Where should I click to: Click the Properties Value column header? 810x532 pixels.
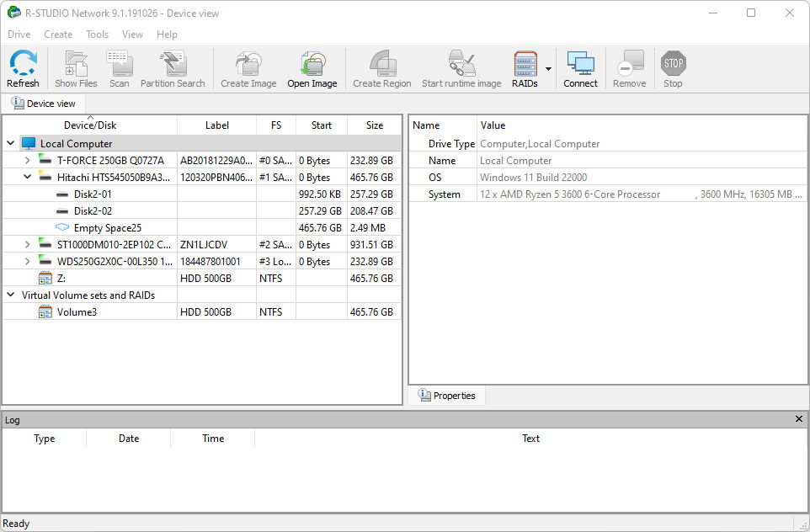(493, 125)
